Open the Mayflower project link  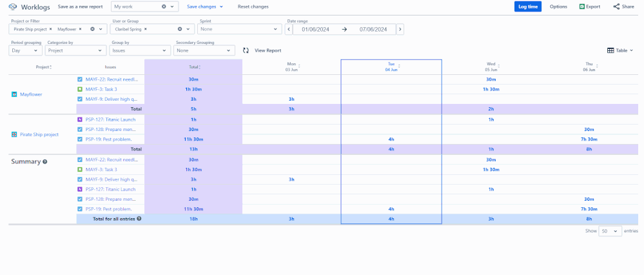(x=31, y=94)
